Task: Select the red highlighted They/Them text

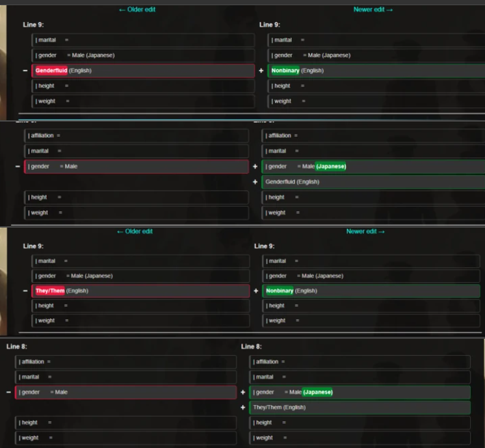Action: (50, 291)
